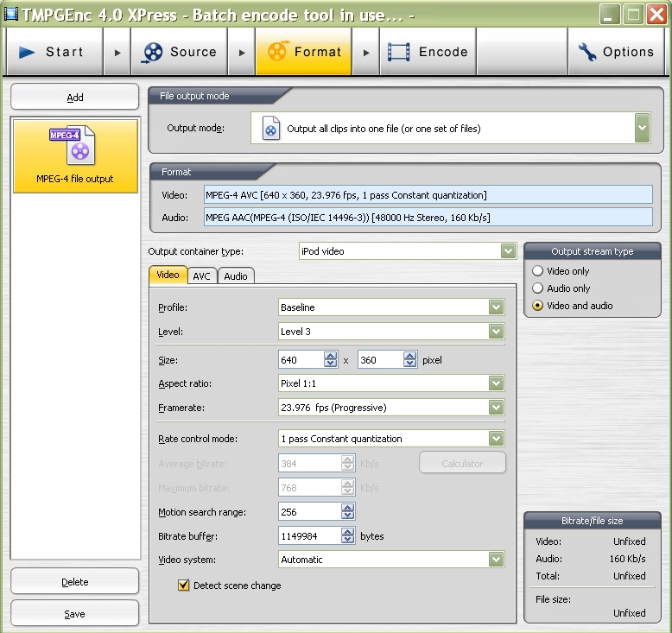
Task: Click the Encode filmstrip icon
Action: pyautogui.click(x=398, y=53)
